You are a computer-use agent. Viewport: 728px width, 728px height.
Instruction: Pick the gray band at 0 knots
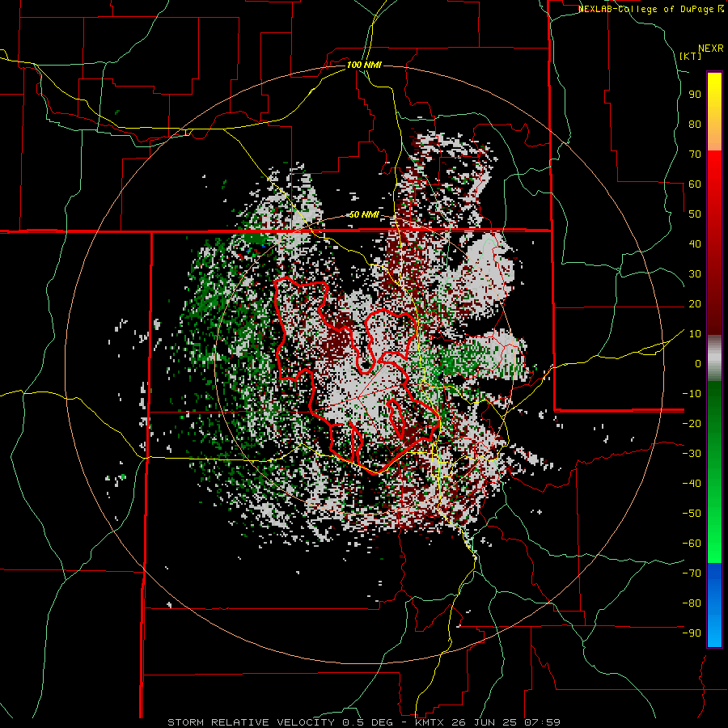714,358
